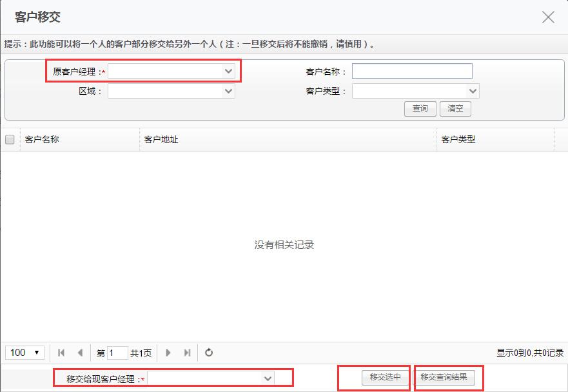Click the 客户类型 column header in table
The width and height of the screenshot is (568, 392).
[458, 139]
